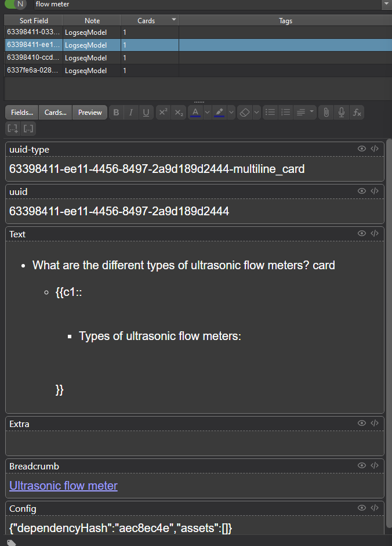This screenshot has height=546, width=392.
Task: Click the uuid-type field value text
Action: [157, 169]
